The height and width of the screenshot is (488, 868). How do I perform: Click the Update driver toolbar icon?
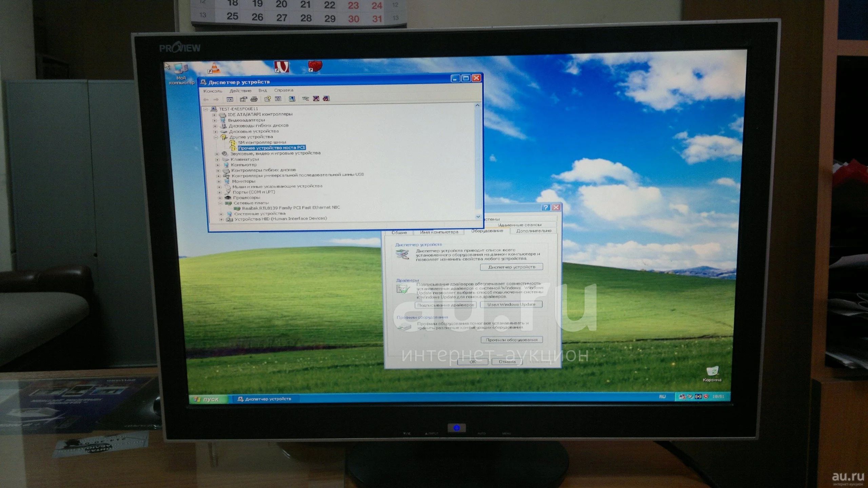(305, 98)
